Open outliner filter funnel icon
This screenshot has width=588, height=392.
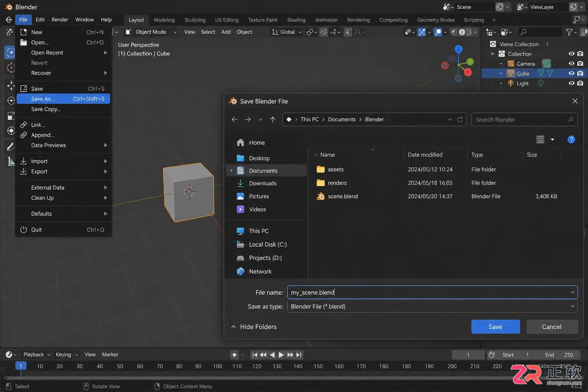pos(569,32)
